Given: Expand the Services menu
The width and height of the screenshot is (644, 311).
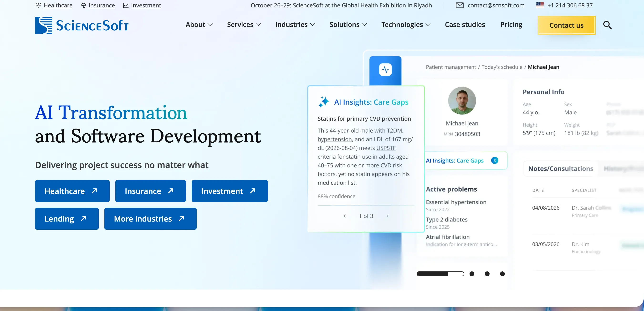Looking at the screenshot, I should 244,25.
